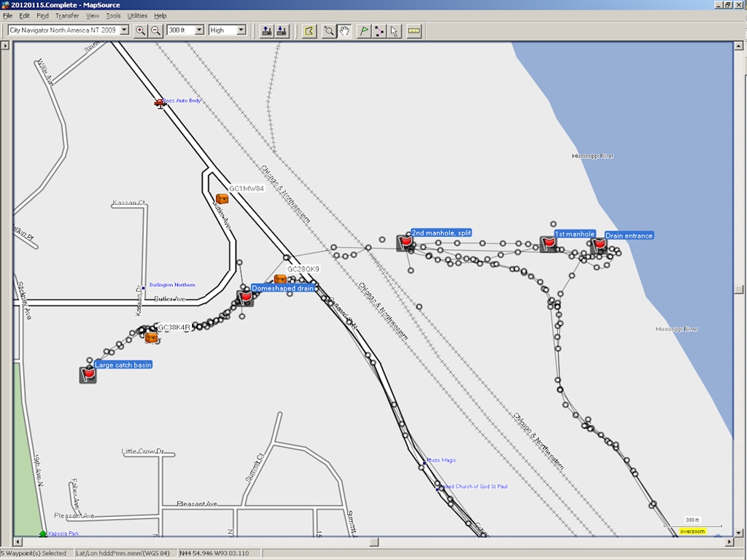The height and width of the screenshot is (560, 747).
Task: Select the Route tool
Action: click(x=379, y=31)
